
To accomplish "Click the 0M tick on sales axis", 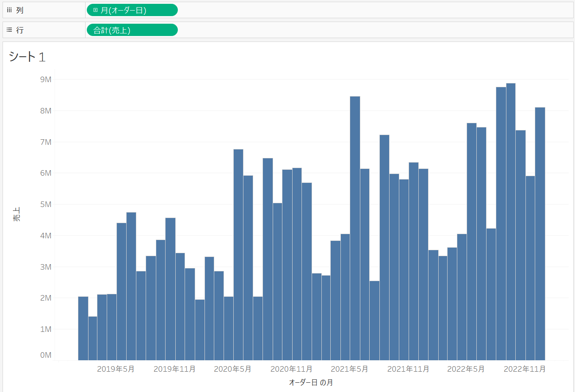I will pyautogui.click(x=46, y=355).
